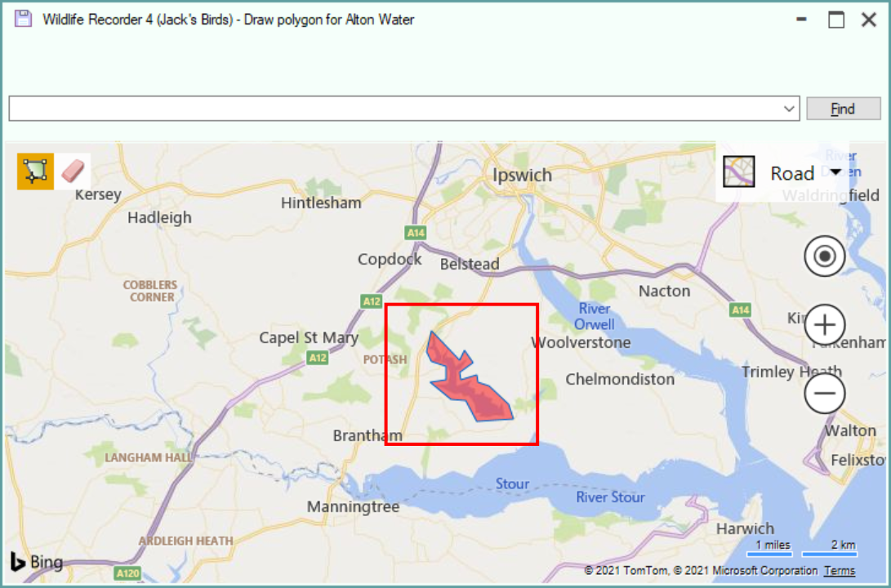This screenshot has width=891, height=588.
Task: Click the locate me target button
Action: click(825, 256)
